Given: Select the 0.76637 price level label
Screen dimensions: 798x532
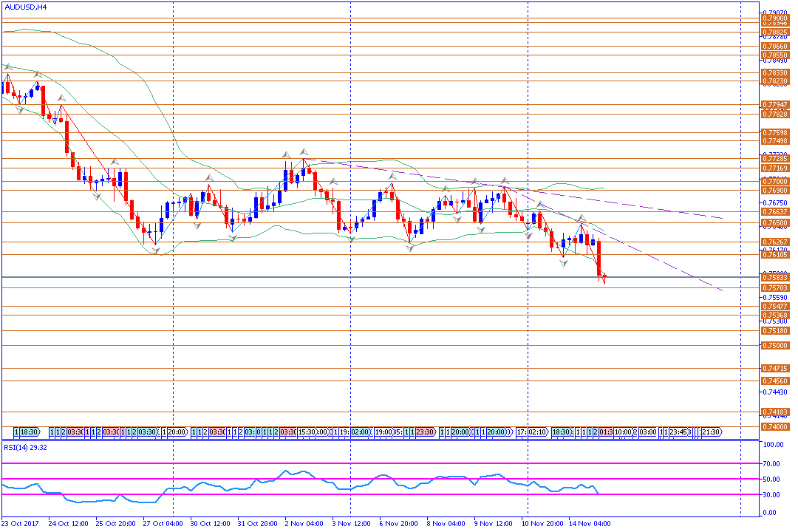Looking at the screenshot, I should 775,212.
